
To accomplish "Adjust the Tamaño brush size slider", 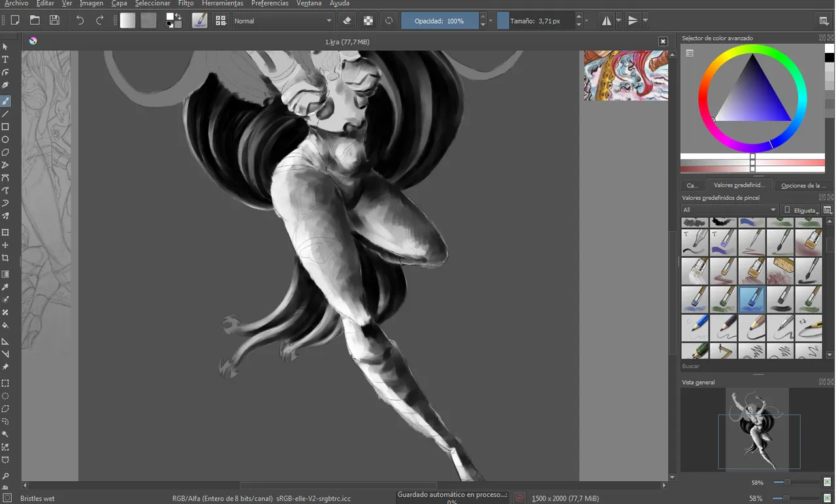I will click(x=536, y=21).
